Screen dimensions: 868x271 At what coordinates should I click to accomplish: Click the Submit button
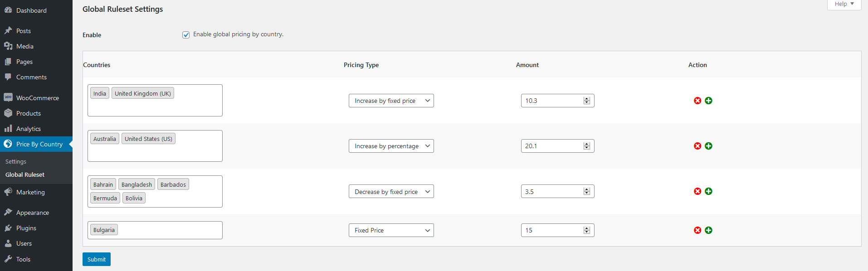click(x=97, y=259)
